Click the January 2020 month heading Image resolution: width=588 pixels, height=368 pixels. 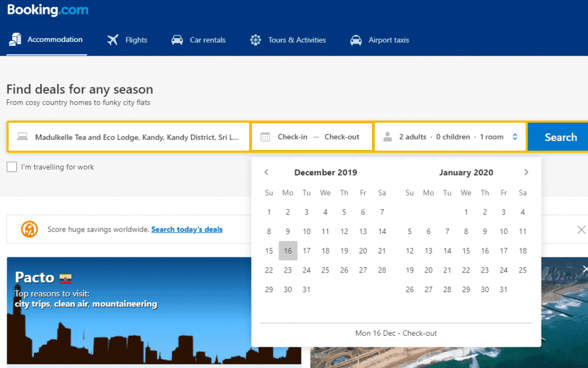(466, 172)
